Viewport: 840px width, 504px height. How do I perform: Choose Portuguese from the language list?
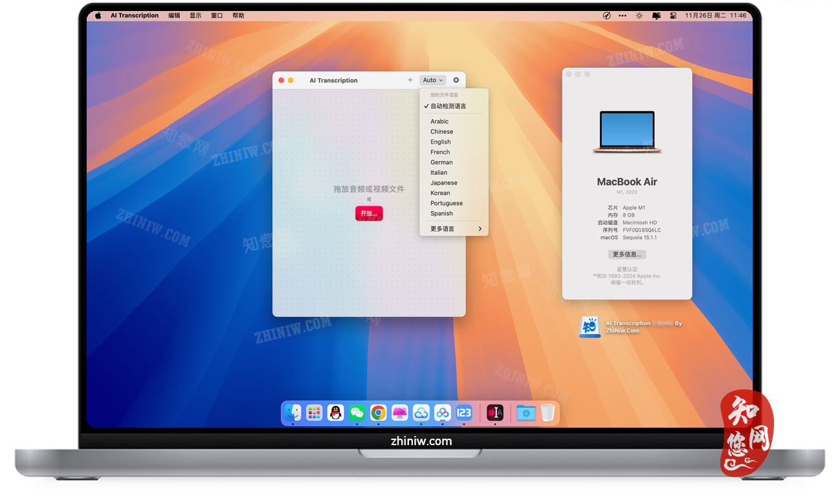click(x=447, y=203)
